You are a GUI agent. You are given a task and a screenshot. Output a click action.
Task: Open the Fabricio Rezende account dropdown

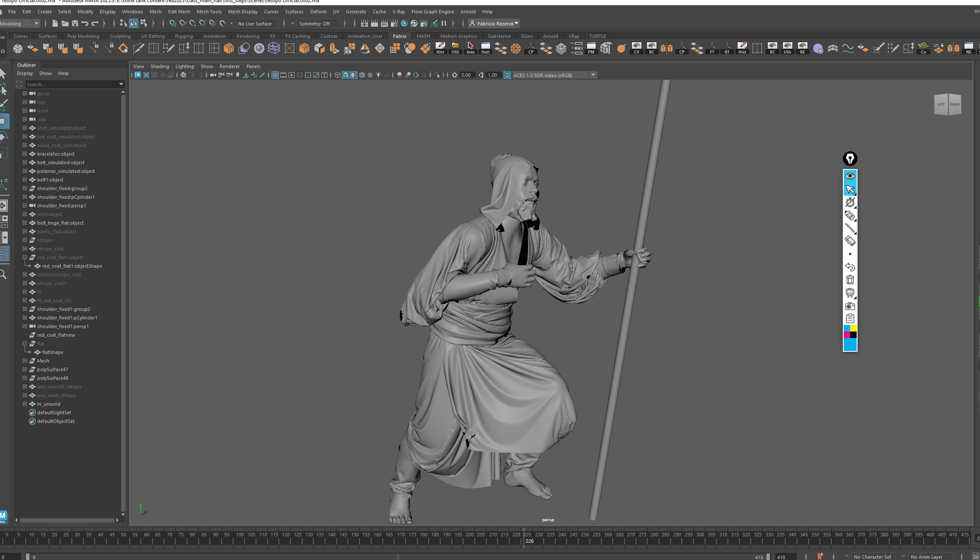pos(494,23)
